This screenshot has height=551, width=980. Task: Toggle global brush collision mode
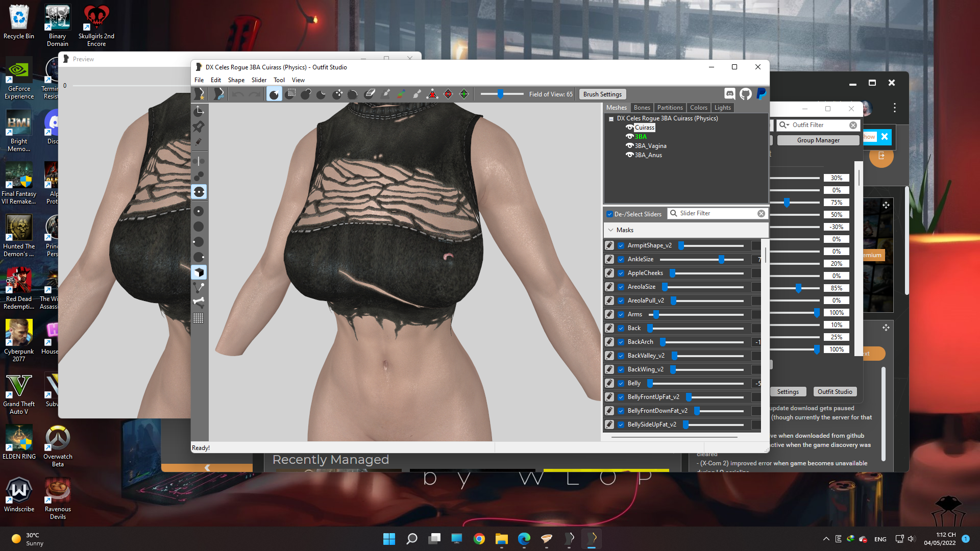(199, 192)
